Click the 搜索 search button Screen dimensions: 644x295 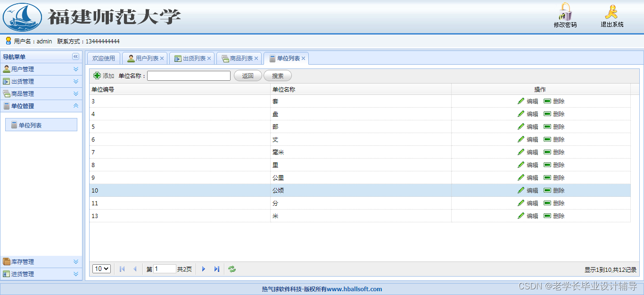coord(277,76)
